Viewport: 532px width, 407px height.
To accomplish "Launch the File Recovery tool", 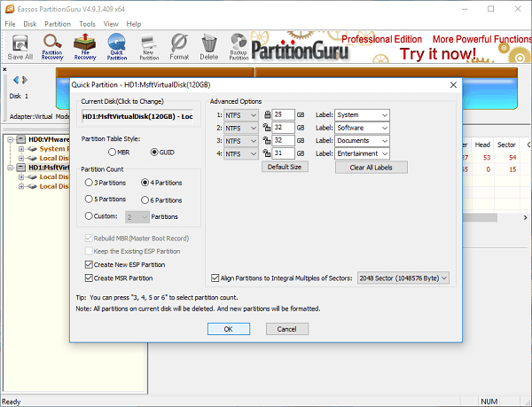I will tap(85, 47).
